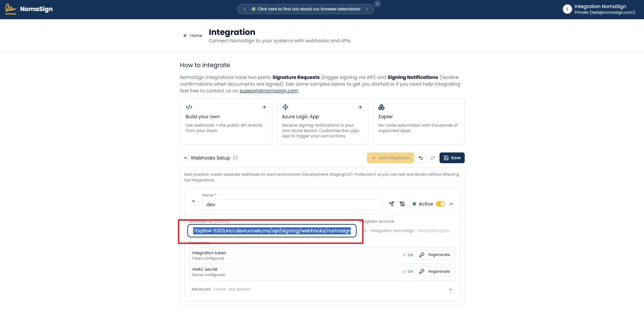The image size is (644, 316).
Task: Edit the Name field containing dev
Action: 292,205
